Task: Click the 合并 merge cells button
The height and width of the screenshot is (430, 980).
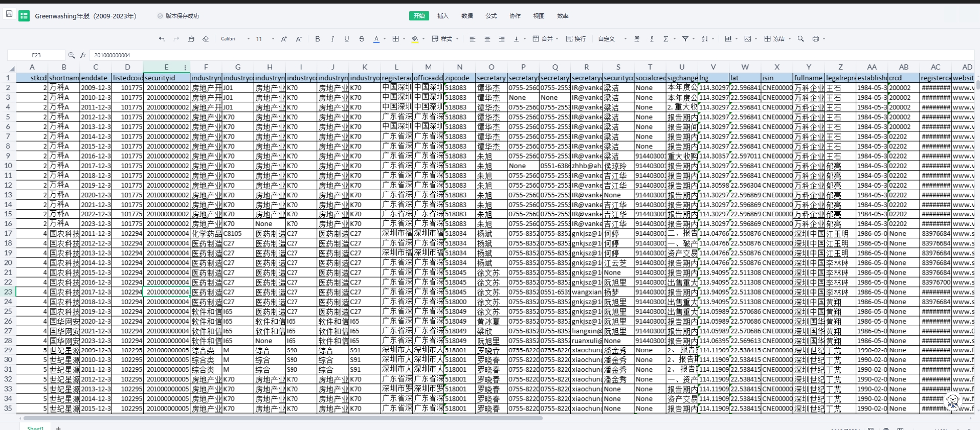Action: pyautogui.click(x=543, y=39)
